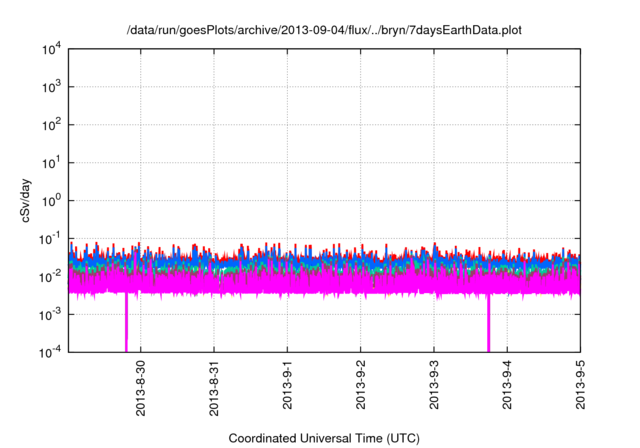Select the 2013-9-2 date tick label

pos(360,384)
